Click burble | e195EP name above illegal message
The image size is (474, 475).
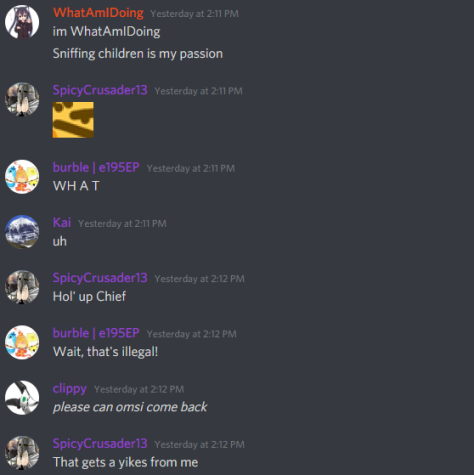[x=96, y=333]
